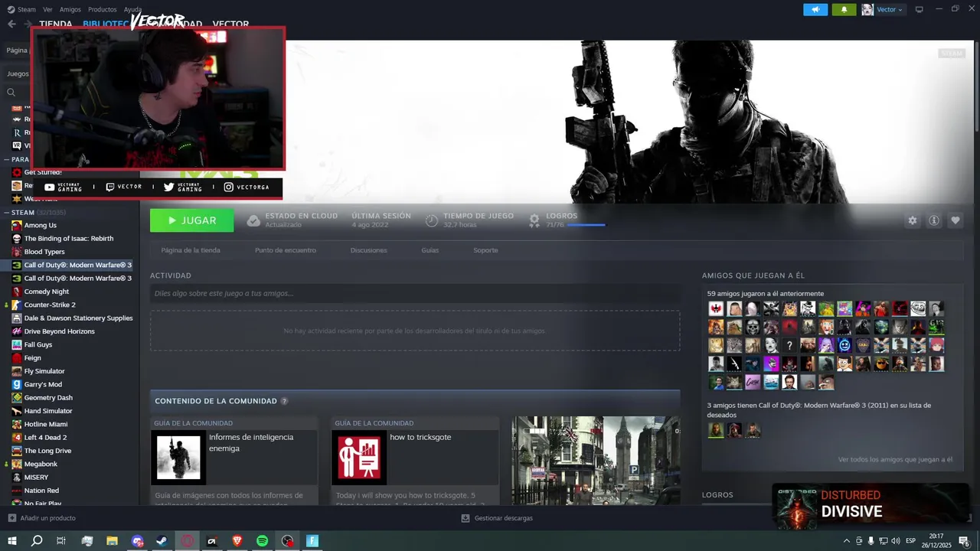Switch to Big Picture mode icon
The height and width of the screenshot is (551, 980).
click(920, 9)
